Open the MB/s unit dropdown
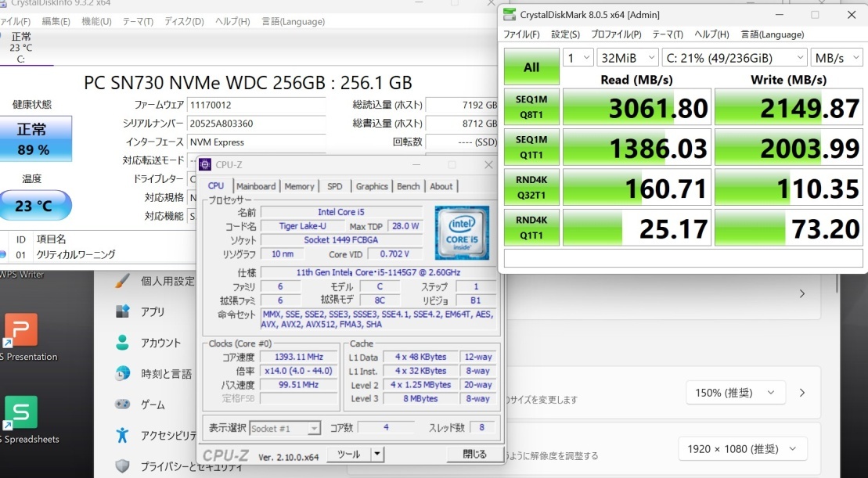 837,58
